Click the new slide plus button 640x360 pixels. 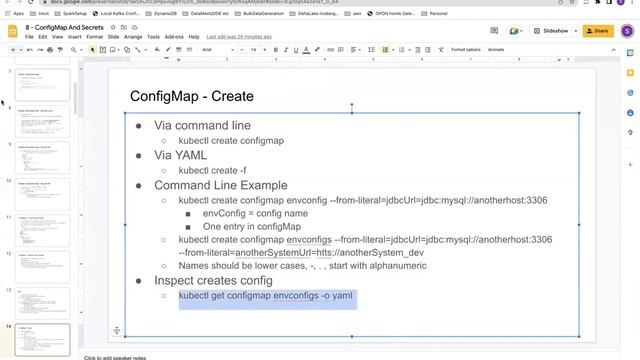click(x=13, y=50)
